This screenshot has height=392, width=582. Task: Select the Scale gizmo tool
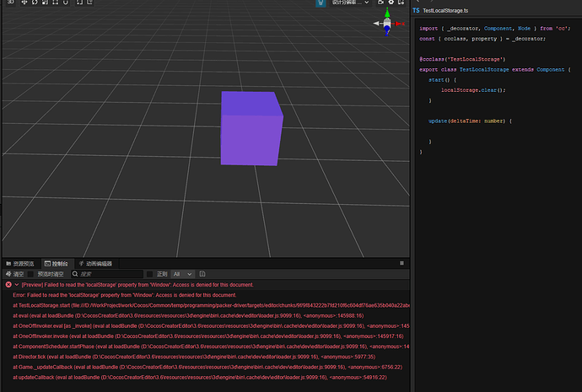(x=45, y=3)
